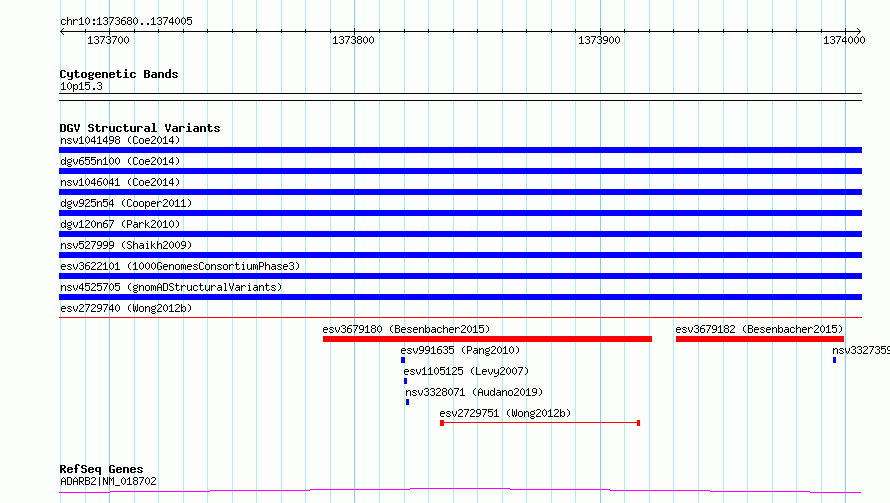The image size is (890, 503).
Task: Click the esv991635 (Pang2010) label
Action: click(460, 350)
